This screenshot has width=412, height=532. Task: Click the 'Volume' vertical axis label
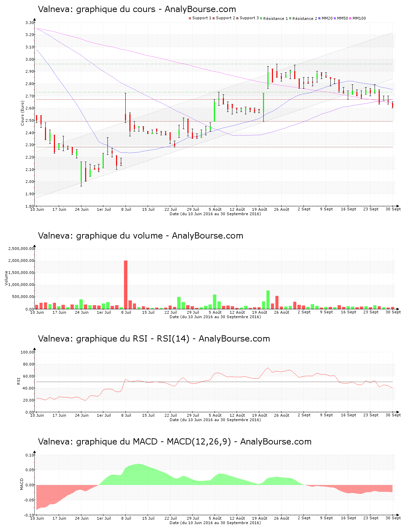pyautogui.click(x=6, y=278)
